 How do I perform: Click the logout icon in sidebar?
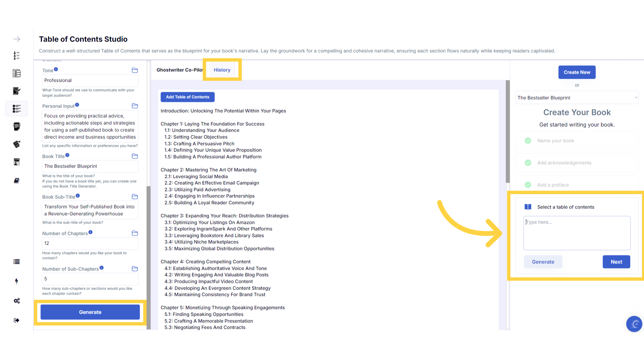[17, 320]
